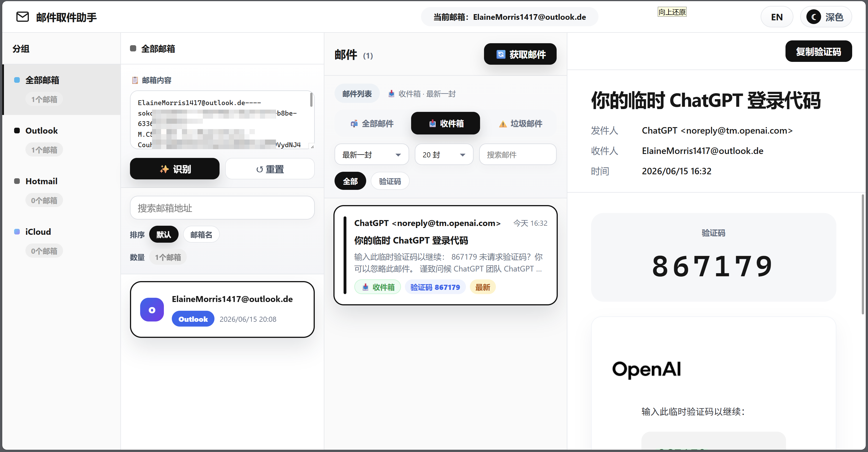The image size is (868, 452).
Task: Click the 1个邮箱 count badge under Outlook
Action: tap(44, 149)
